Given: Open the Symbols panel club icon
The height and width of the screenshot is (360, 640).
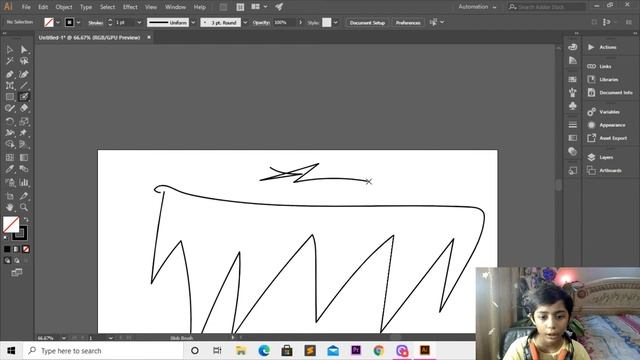Looking at the screenshot, I should tap(573, 106).
